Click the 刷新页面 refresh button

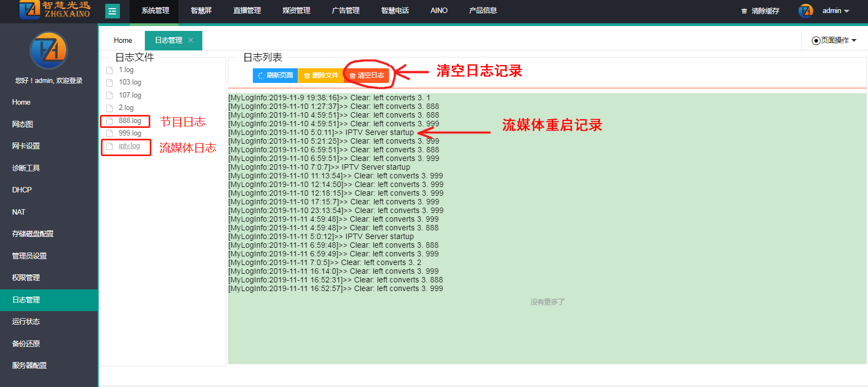click(275, 75)
